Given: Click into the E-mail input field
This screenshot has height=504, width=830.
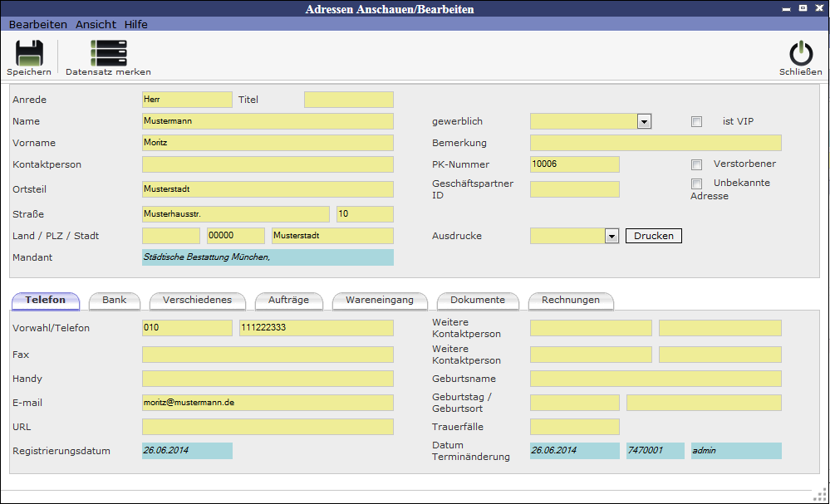Looking at the screenshot, I should 268,403.
